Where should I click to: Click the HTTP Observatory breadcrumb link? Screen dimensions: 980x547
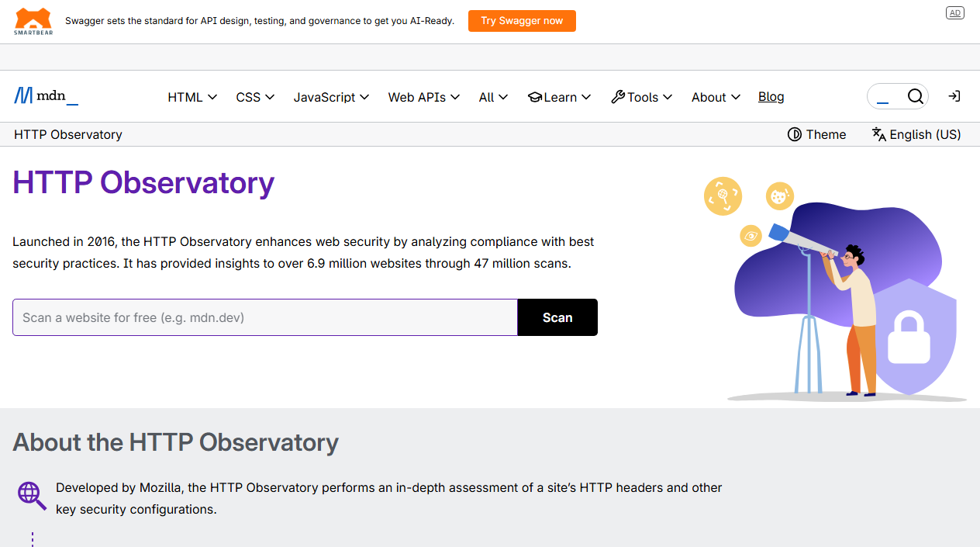[x=67, y=134]
